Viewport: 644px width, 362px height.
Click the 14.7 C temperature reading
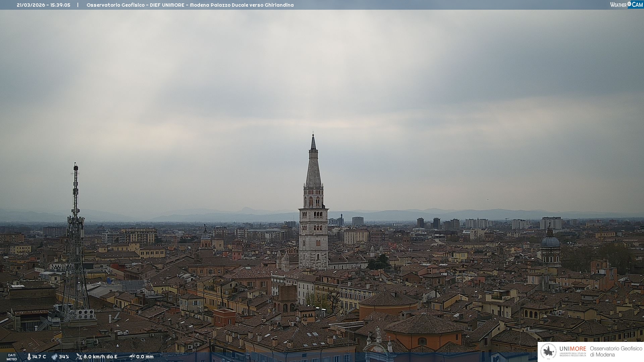click(39, 357)
